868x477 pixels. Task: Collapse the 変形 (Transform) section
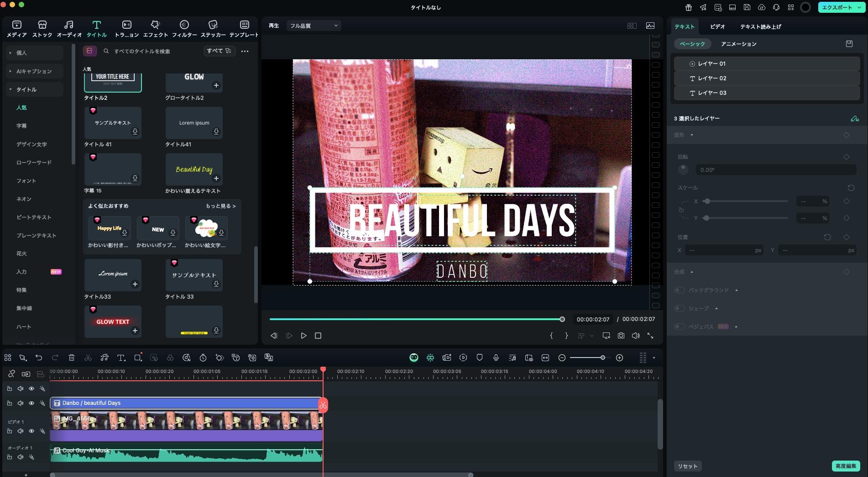(x=692, y=135)
